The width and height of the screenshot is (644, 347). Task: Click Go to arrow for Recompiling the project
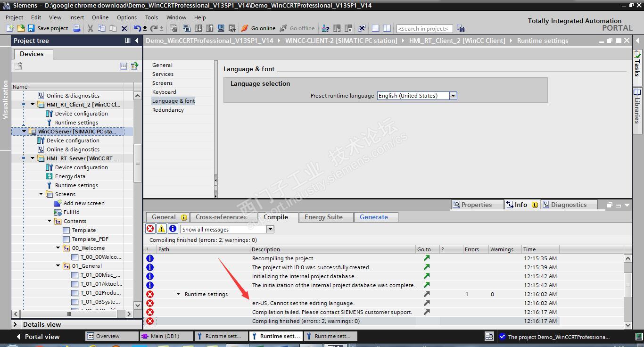(427, 258)
